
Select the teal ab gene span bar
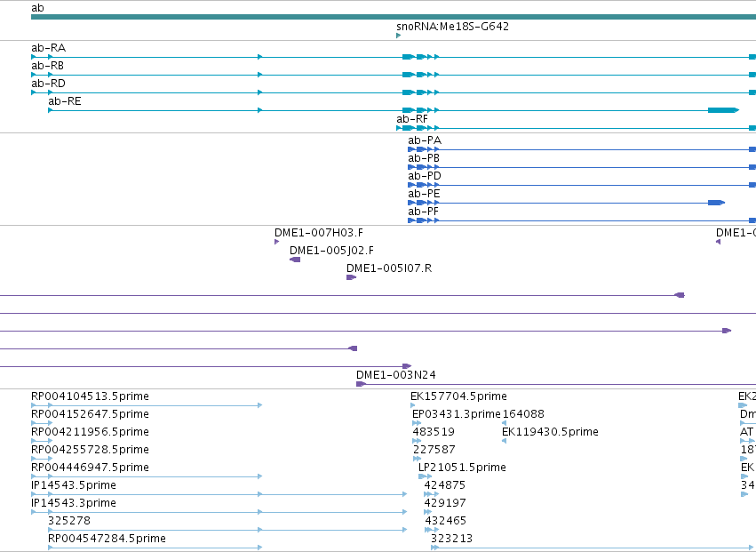[394, 17]
